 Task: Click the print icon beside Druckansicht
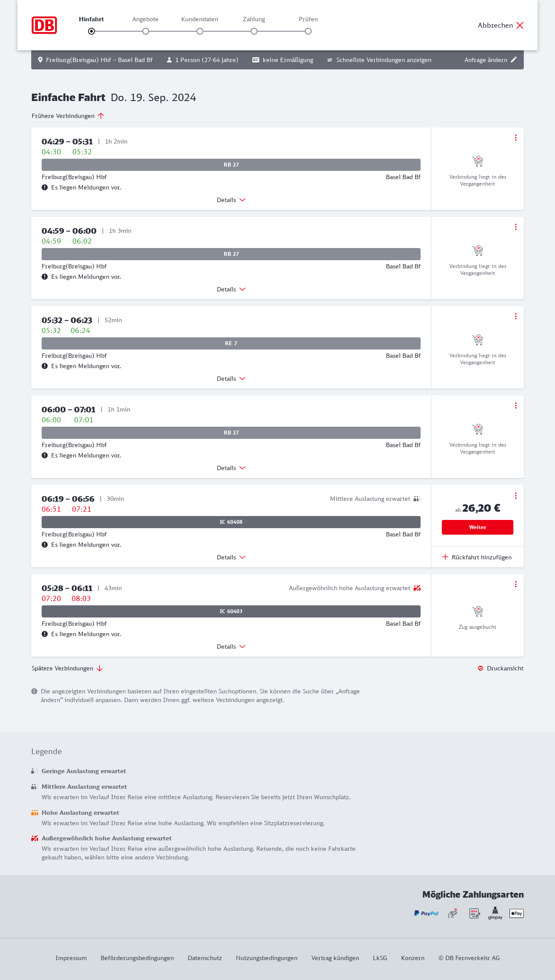(x=480, y=668)
